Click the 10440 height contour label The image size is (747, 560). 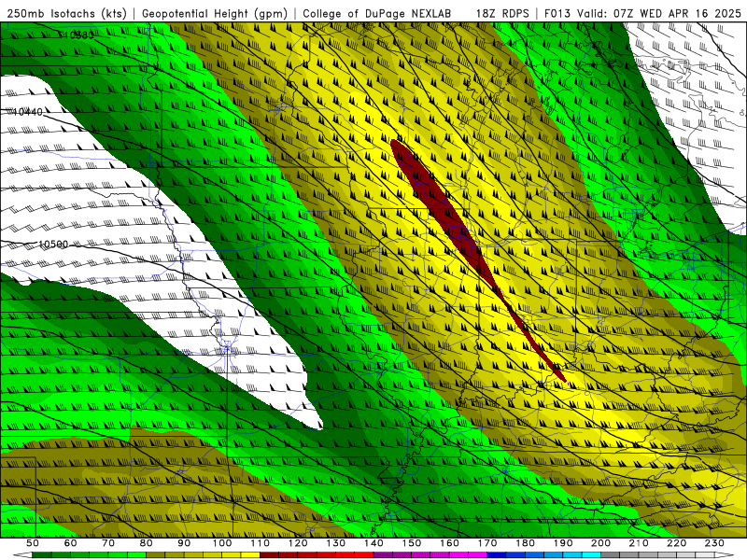tap(28, 112)
